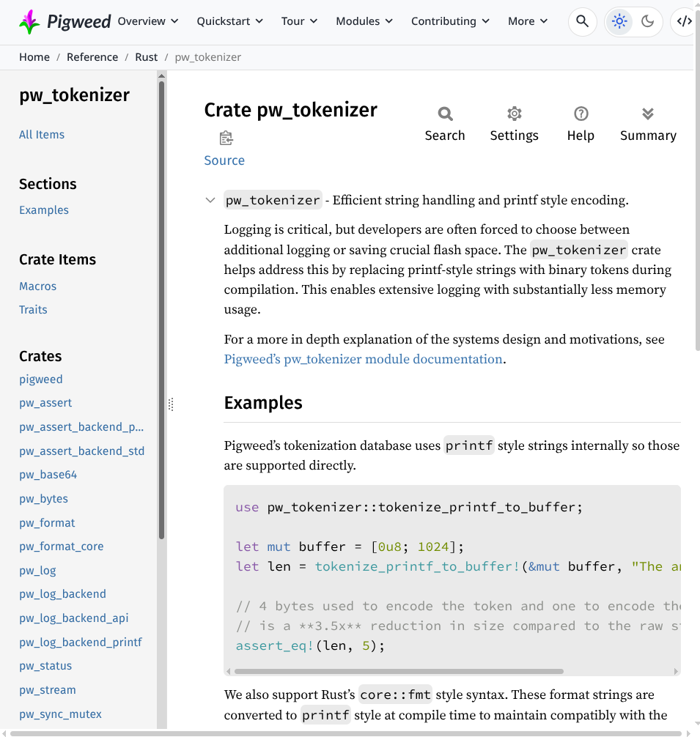
Task: Click the sidebar resize handle
Action: [x=171, y=404]
